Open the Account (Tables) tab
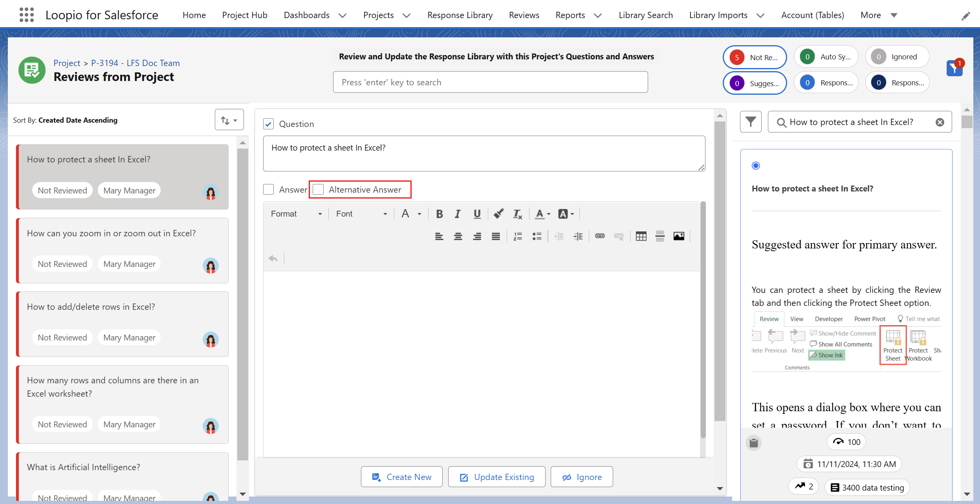 pyautogui.click(x=813, y=15)
